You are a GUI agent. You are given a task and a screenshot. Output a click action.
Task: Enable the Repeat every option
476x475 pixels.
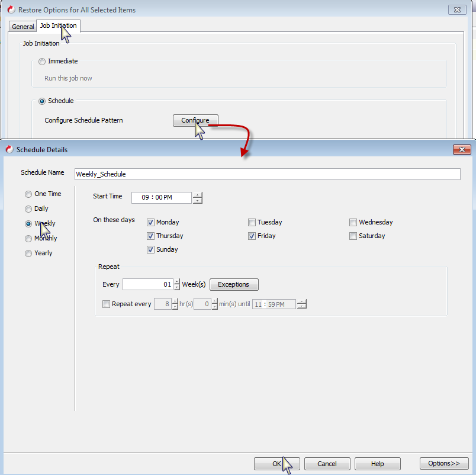click(x=106, y=304)
